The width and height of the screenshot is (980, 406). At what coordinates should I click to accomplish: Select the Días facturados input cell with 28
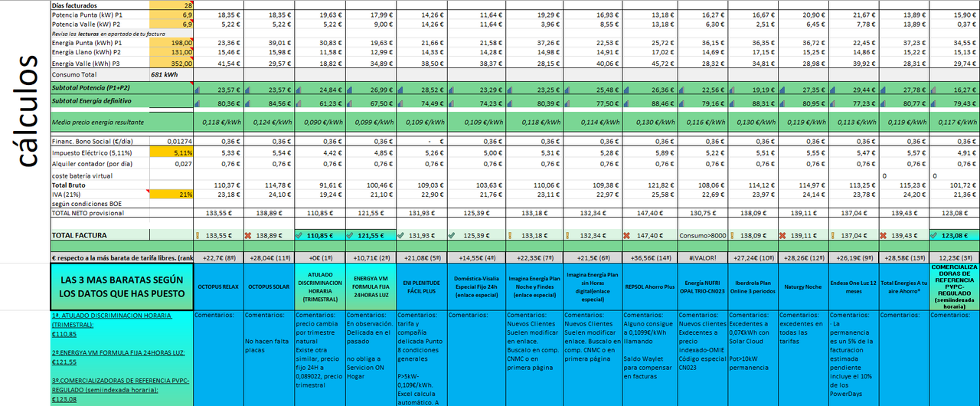tap(171, 5)
